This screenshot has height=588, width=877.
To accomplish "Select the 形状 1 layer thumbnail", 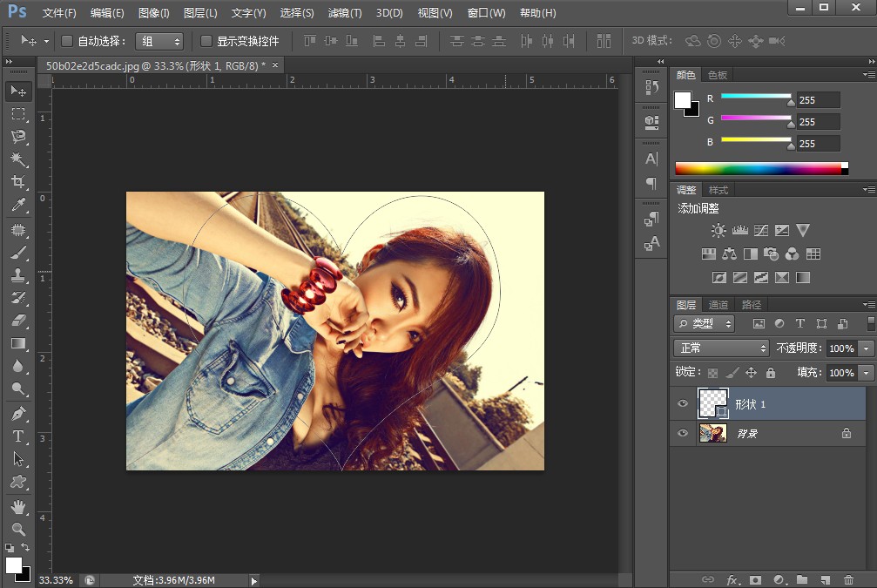I will click(713, 402).
